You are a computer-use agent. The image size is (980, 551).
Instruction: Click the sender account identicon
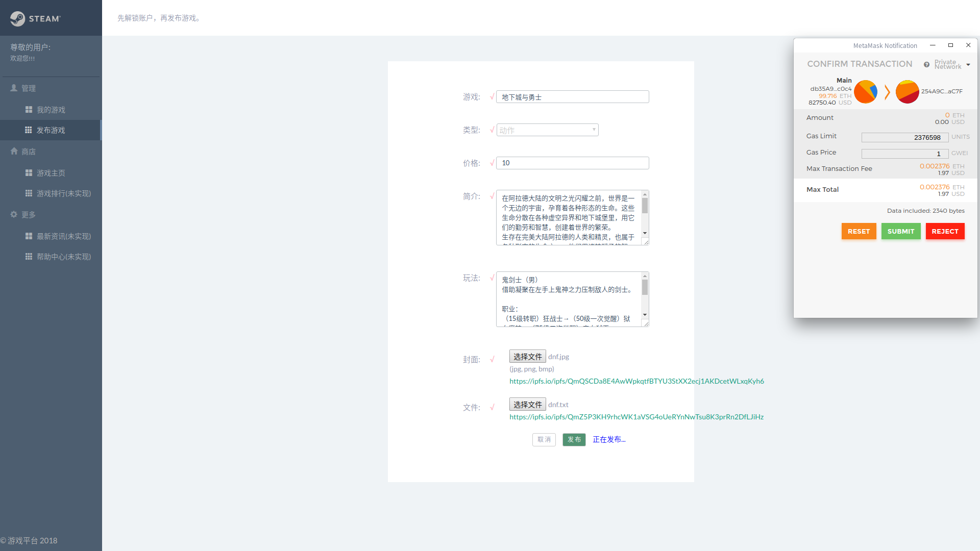(x=866, y=92)
